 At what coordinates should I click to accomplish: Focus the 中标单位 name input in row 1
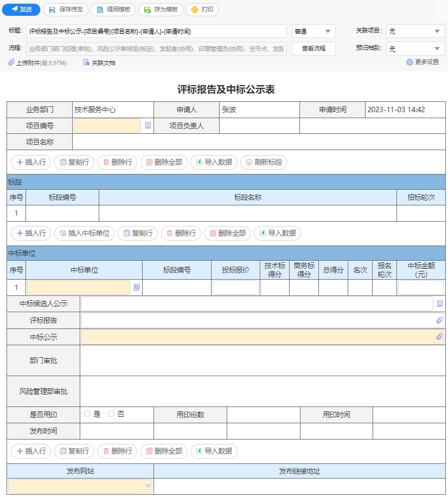(x=79, y=287)
